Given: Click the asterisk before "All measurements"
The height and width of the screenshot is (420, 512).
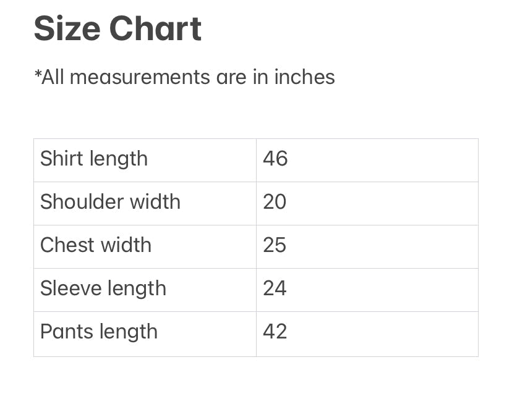Looking at the screenshot, I should 38,74.
